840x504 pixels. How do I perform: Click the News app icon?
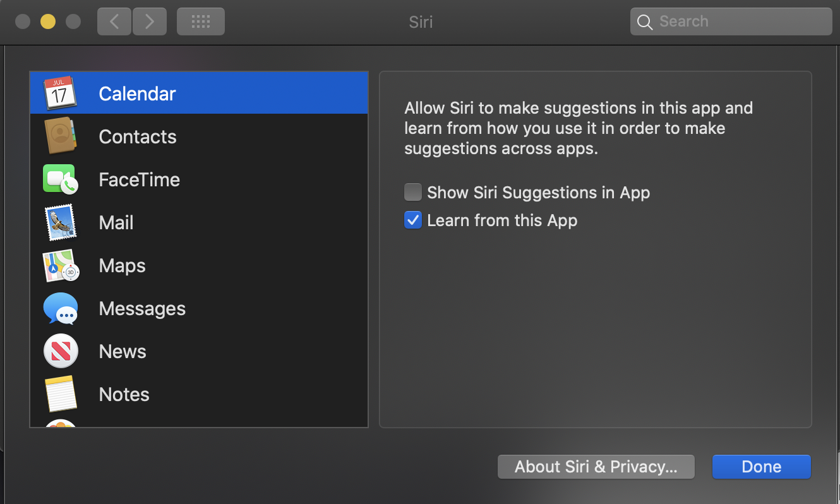[60, 351]
